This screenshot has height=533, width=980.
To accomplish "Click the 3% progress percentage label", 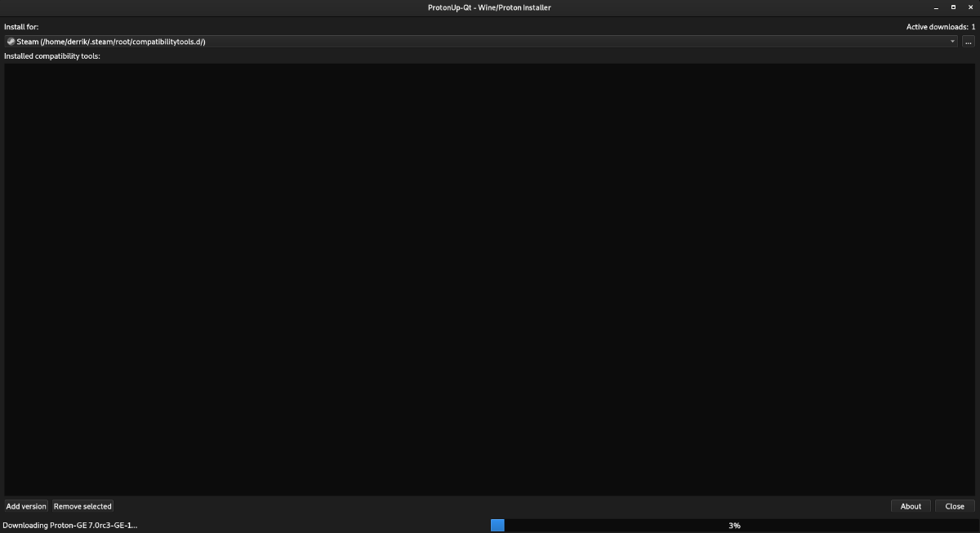I will (734, 526).
